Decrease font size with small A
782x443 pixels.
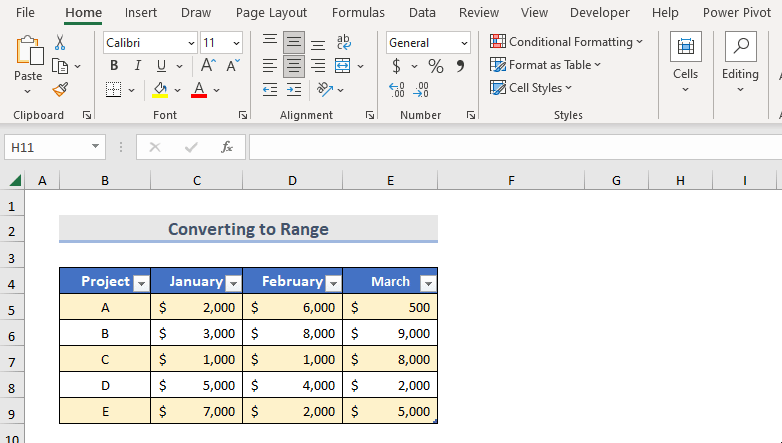(233, 65)
